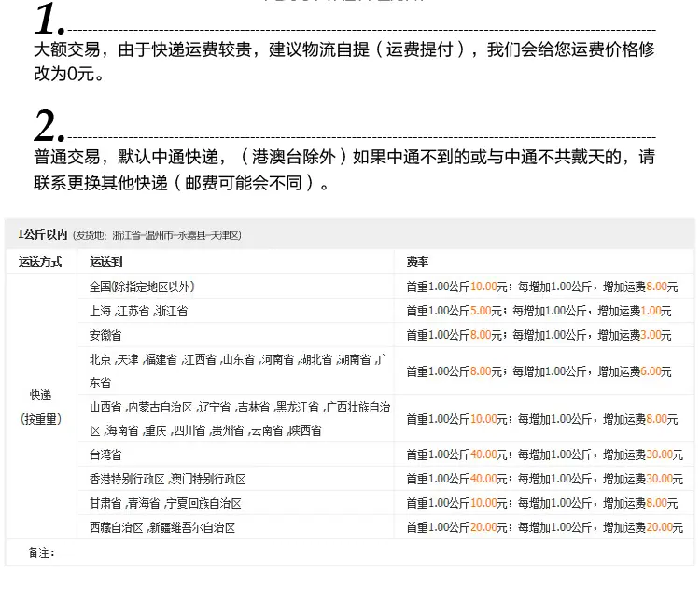Select the '全国(除指定地区以外)' destination cell
Screen dimensions: 700x601
point(236,287)
